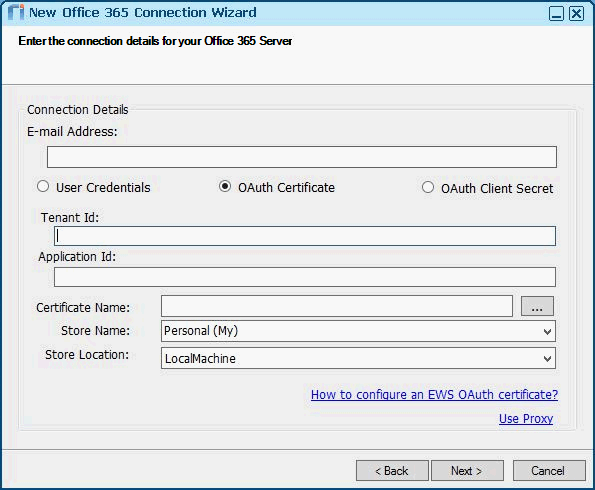
Task: Click the Use Proxy link
Action: pyautogui.click(x=526, y=419)
